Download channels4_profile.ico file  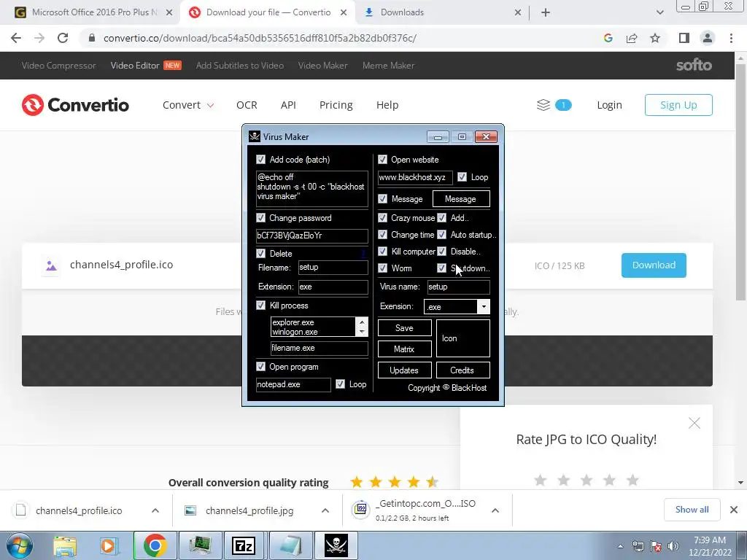click(654, 265)
